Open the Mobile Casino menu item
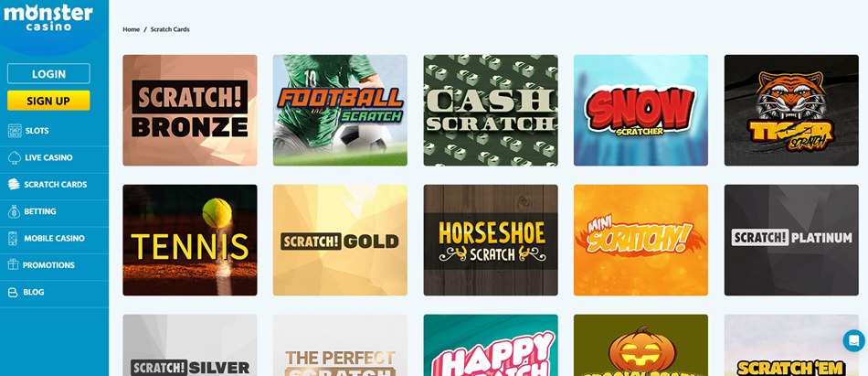The image size is (868, 376). (x=54, y=238)
